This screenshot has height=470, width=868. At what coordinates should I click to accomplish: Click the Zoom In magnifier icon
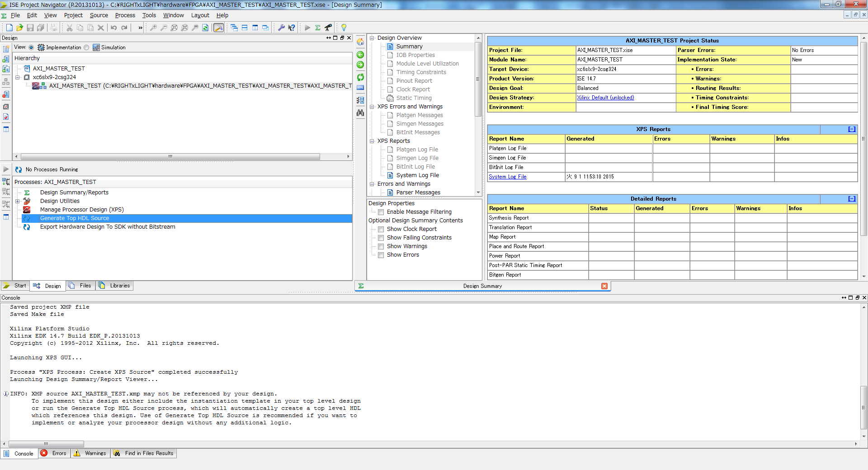(153, 28)
